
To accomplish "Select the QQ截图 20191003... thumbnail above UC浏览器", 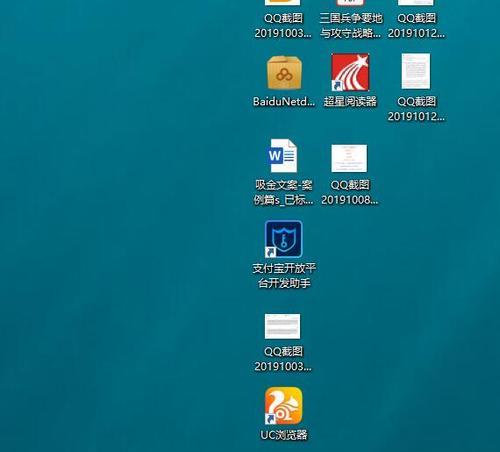I will tap(283, 326).
